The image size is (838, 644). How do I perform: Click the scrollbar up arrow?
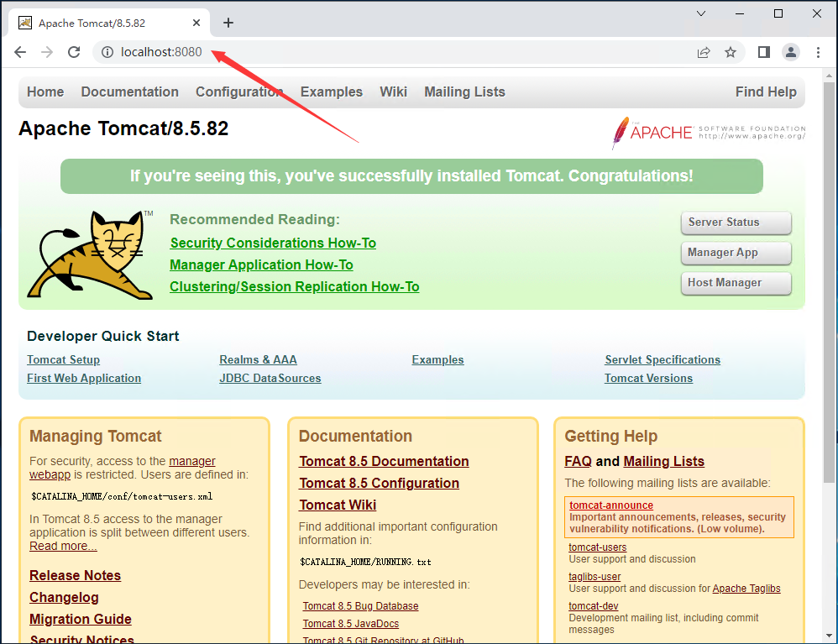point(829,76)
